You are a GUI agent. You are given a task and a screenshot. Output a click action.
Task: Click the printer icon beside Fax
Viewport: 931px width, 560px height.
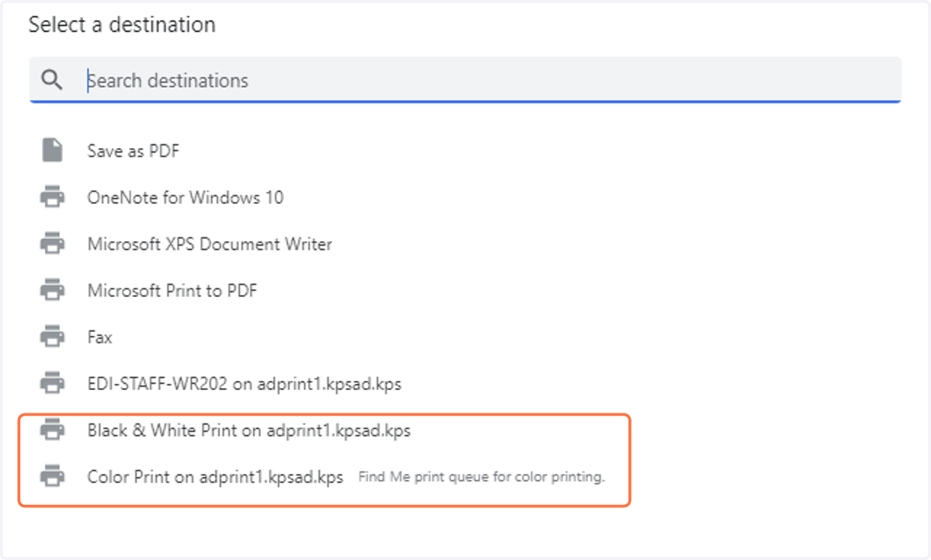click(52, 337)
